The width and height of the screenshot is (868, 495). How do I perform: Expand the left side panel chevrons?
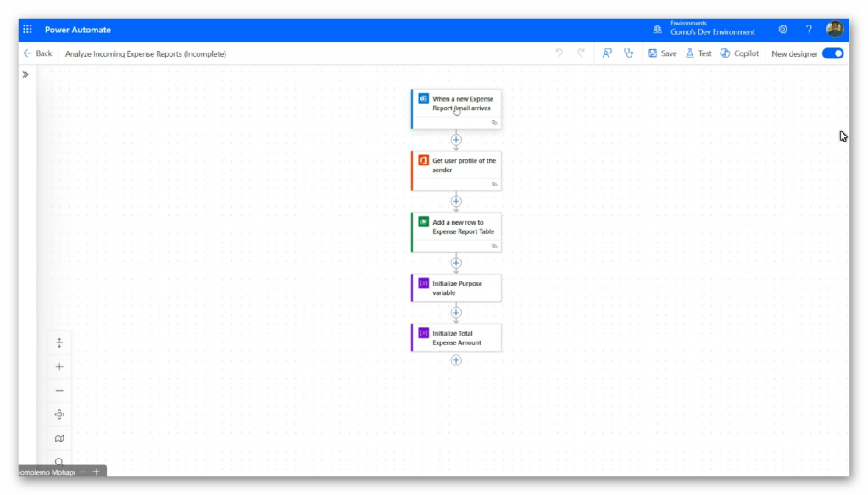point(25,75)
